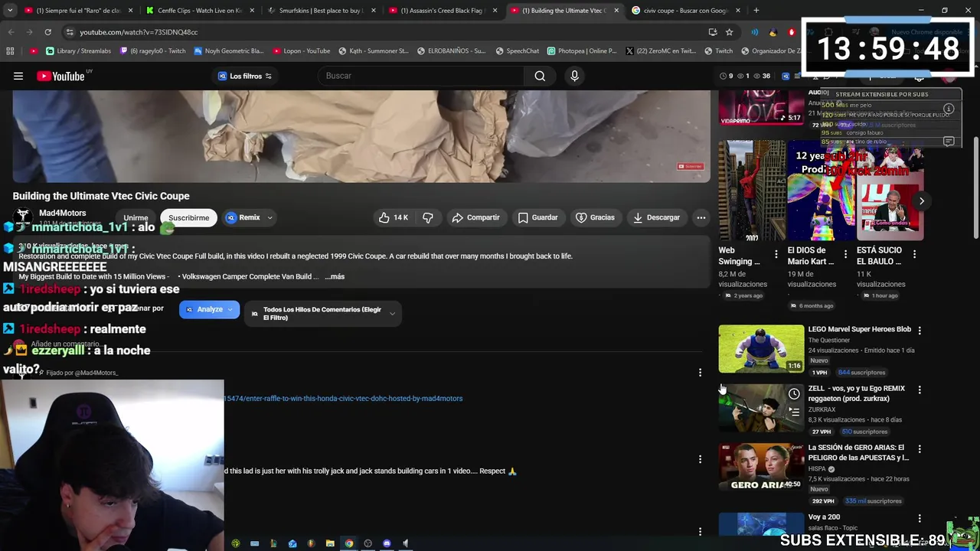Subscribe with the Suscribirme button

[188, 217]
